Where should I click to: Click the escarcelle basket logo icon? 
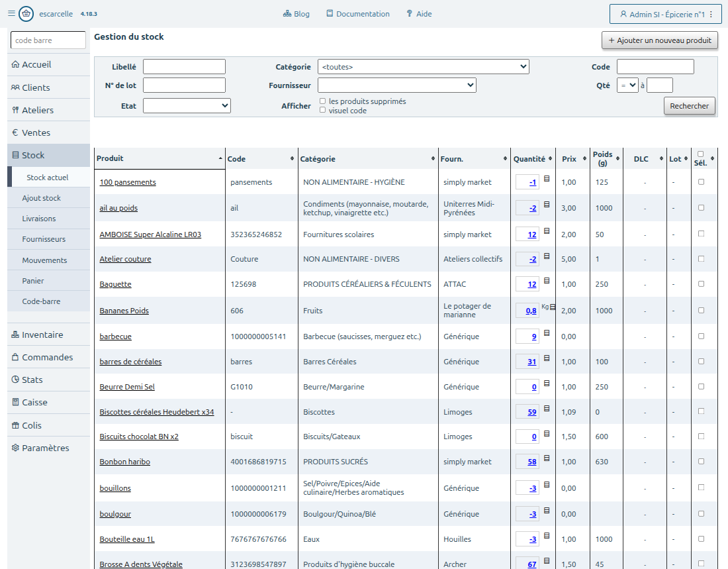click(26, 13)
